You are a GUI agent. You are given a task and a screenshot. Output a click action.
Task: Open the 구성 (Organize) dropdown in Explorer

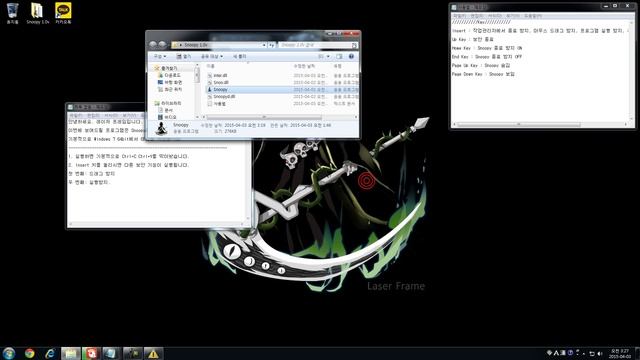[x=159, y=56]
